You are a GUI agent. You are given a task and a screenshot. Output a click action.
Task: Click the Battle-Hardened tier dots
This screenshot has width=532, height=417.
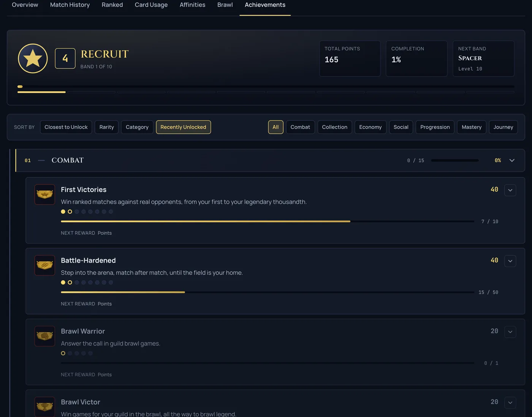[87, 282]
